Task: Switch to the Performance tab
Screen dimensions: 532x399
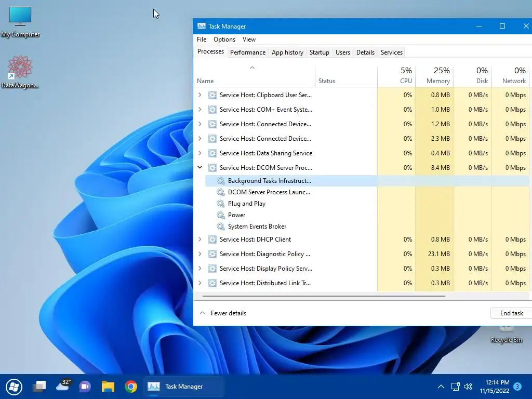Action: click(x=248, y=52)
